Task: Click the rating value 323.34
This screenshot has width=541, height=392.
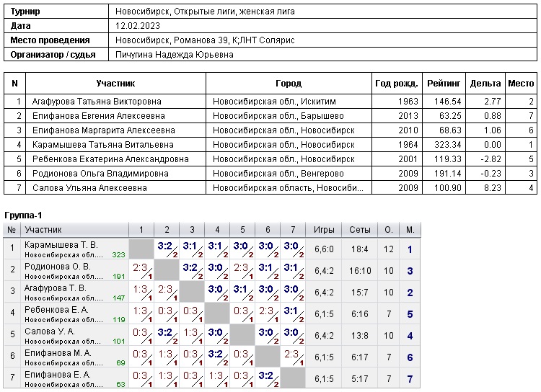Action: point(447,145)
